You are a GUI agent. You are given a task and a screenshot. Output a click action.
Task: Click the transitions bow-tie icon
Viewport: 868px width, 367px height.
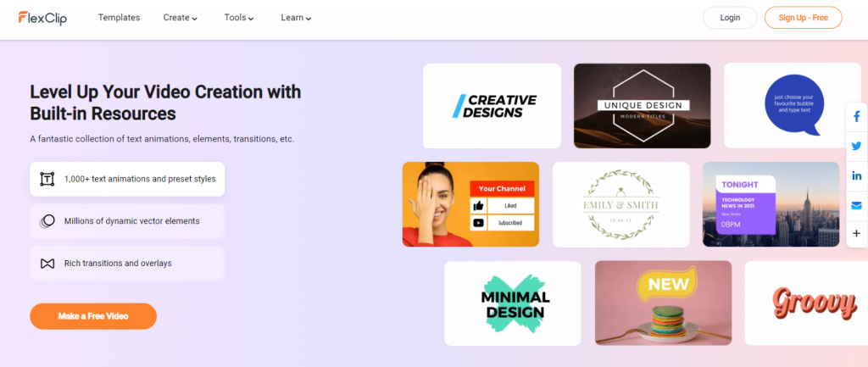[47, 264]
